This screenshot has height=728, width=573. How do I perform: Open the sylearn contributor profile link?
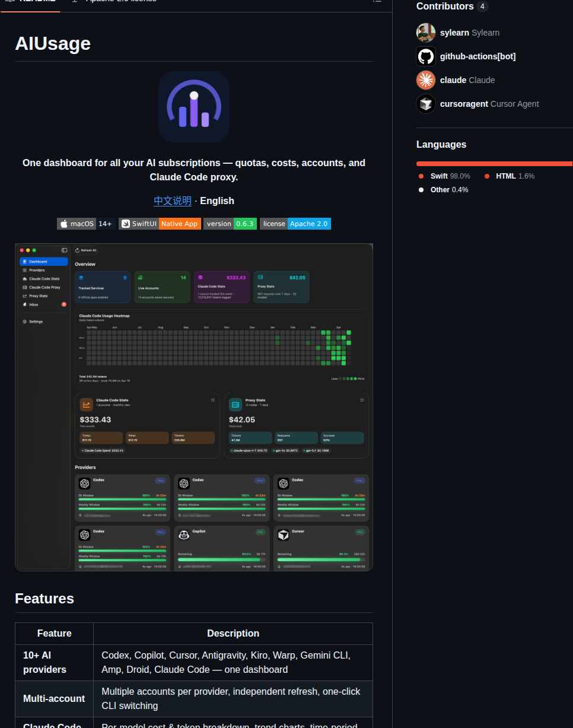point(470,33)
